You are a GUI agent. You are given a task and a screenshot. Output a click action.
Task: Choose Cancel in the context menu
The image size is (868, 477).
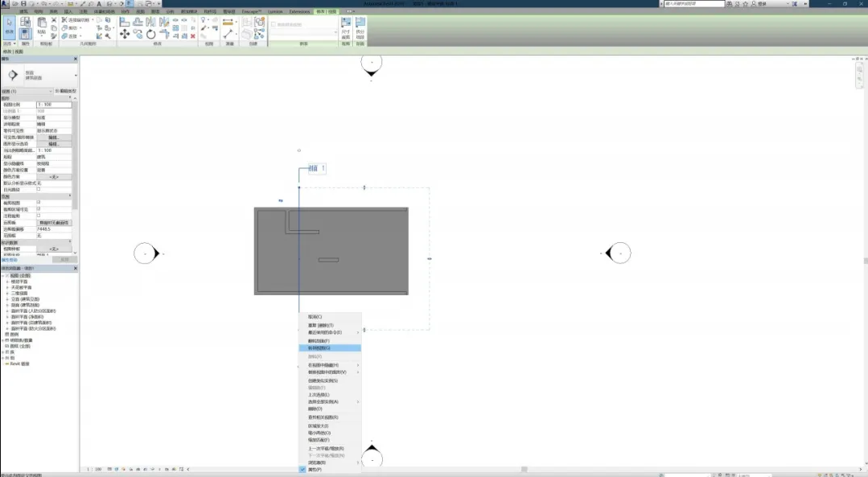point(330,317)
